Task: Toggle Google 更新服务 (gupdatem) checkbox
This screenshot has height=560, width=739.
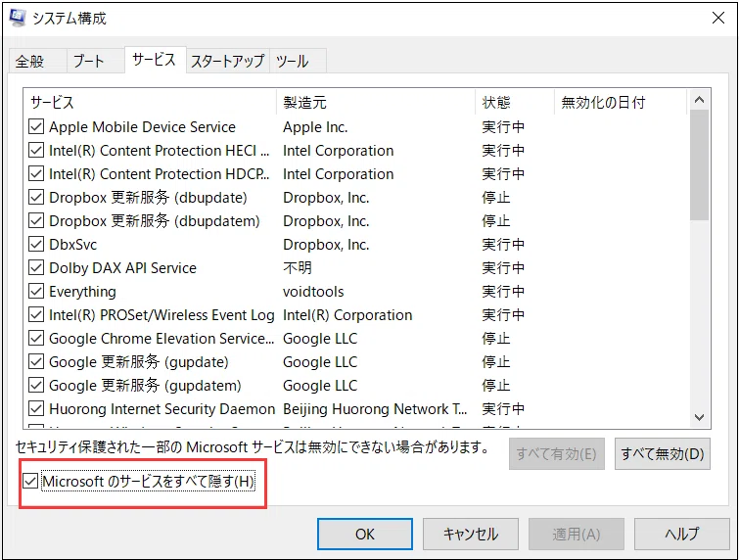Action: 36,386
